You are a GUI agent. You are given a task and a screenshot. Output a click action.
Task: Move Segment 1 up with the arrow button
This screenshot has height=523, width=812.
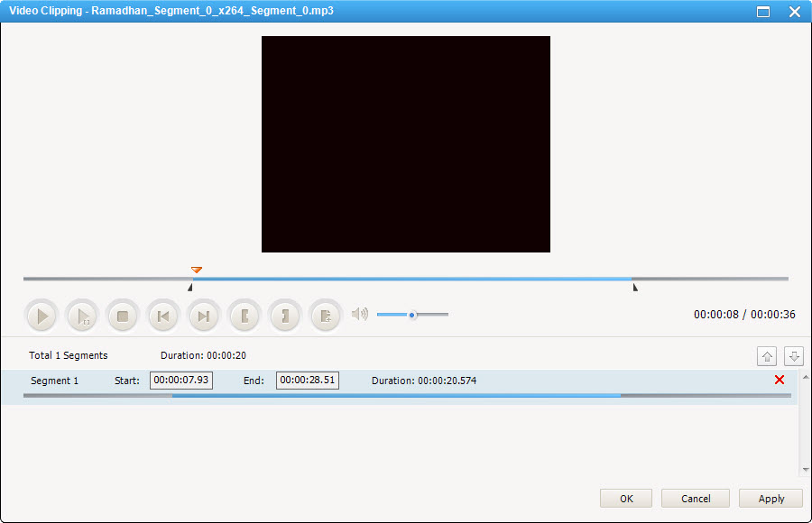[766, 356]
